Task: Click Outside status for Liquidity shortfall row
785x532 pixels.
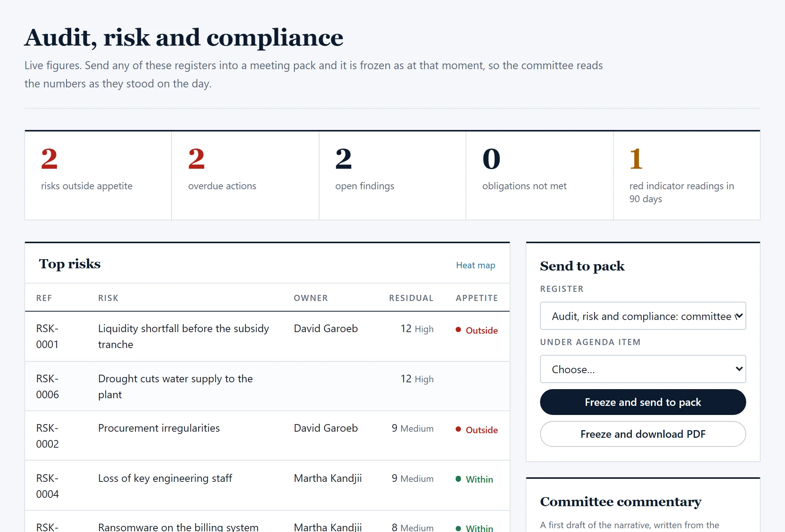Action: point(477,330)
